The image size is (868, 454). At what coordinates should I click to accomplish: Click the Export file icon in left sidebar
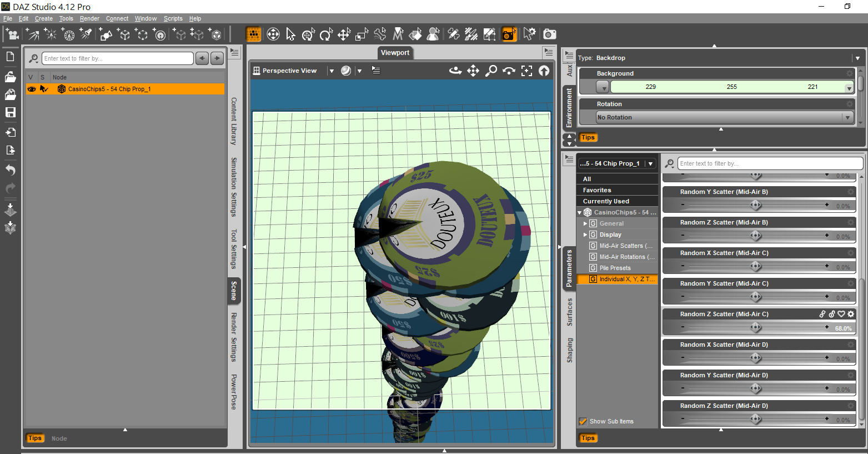tap(10, 150)
